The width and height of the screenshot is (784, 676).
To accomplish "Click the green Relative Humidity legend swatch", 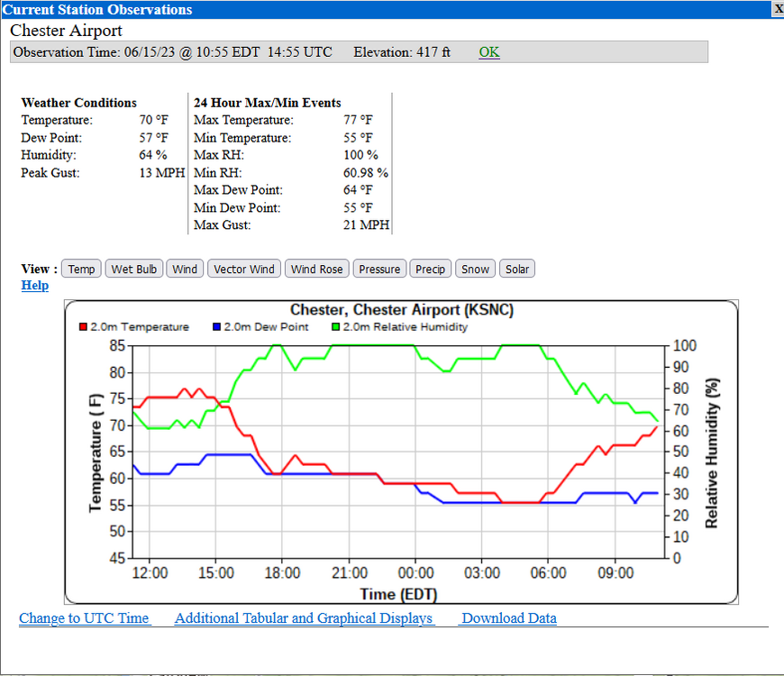I will click(x=335, y=327).
